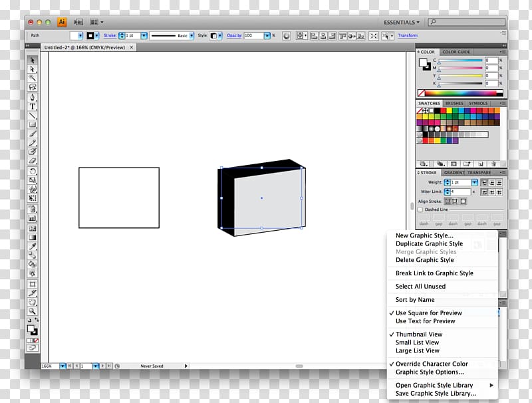Image resolution: width=532 pixels, height=403 pixels.
Task: Enable the Dashed Line checkbox
Action: coord(420,209)
